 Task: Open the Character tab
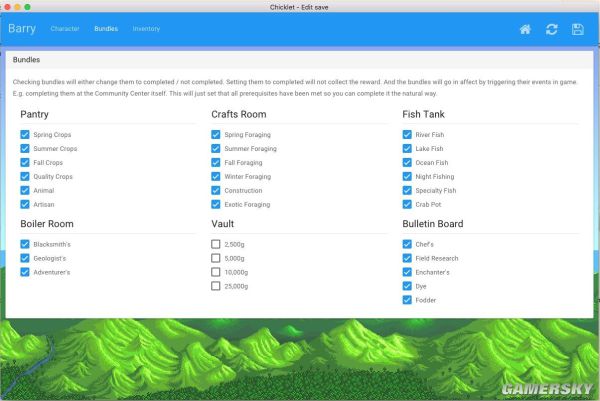click(x=65, y=29)
